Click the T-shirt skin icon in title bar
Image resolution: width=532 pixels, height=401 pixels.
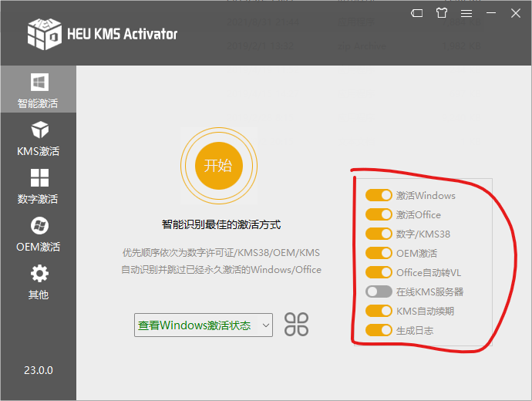tap(441, 13)
